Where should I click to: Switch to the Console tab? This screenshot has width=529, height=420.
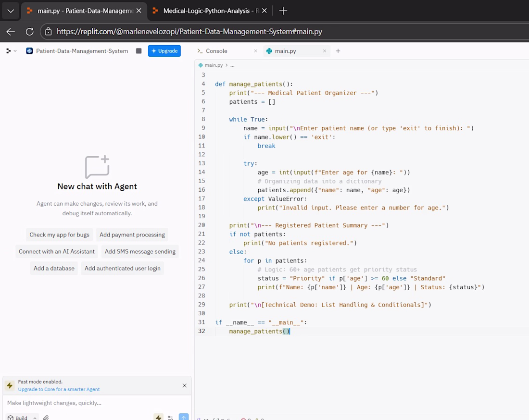tap(216, 51)
